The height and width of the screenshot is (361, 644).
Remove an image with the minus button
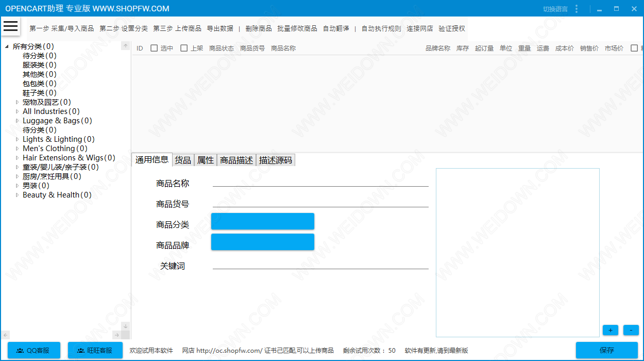pos(631,330)
